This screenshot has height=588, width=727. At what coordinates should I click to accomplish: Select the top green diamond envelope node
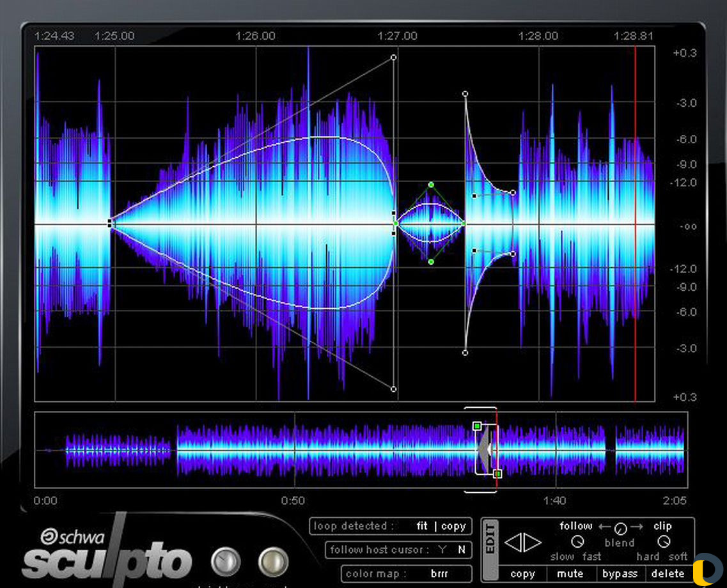(x=431, y=185)
